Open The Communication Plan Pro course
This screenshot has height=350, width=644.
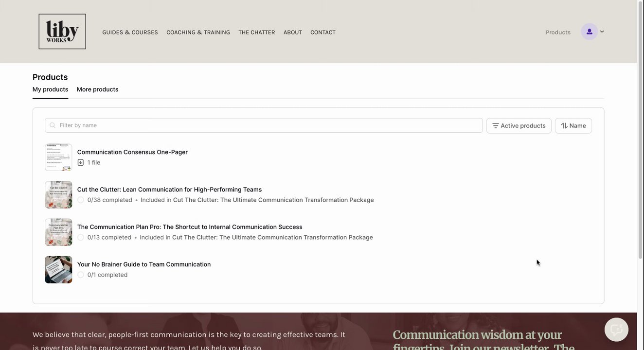point(190,227)
